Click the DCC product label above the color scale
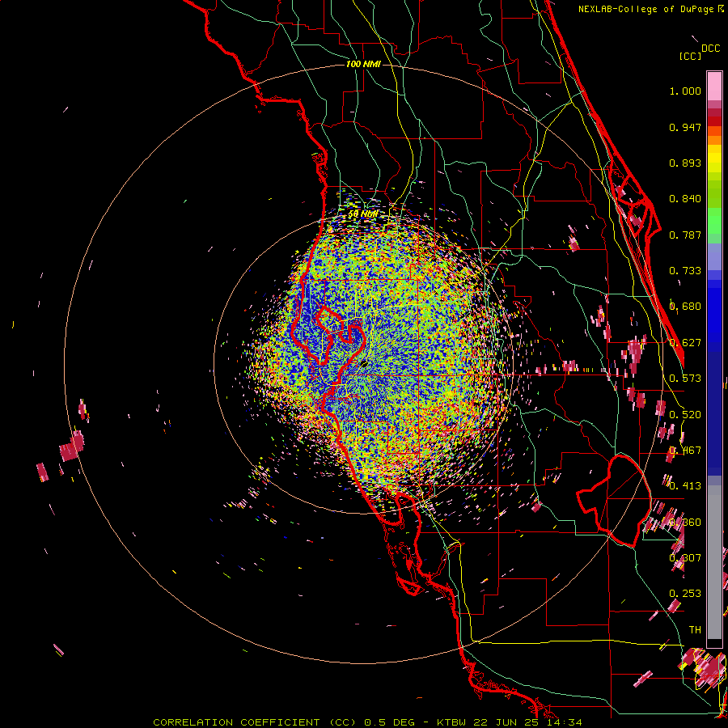The height and width of the screenshot is (728, 728). pos(710,49)
